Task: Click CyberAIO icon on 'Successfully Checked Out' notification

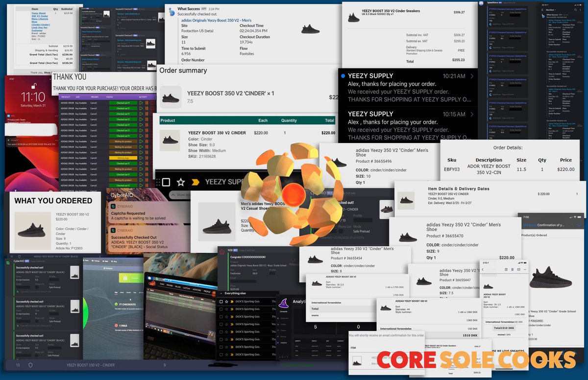Action: click(113, 230)
